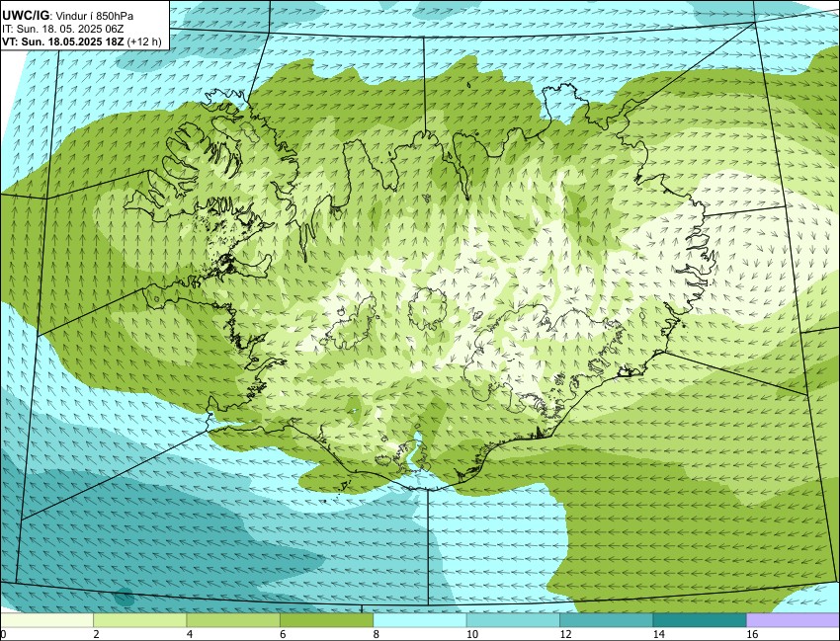Click the 'UWC/IG' title text
This screenshot has width=840, height=641.
25,16
